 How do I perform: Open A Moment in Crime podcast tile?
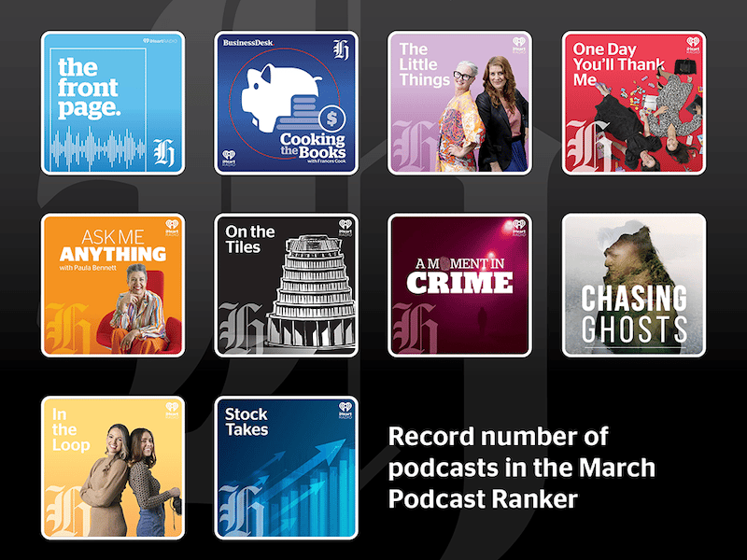click(x=459, y=286)
